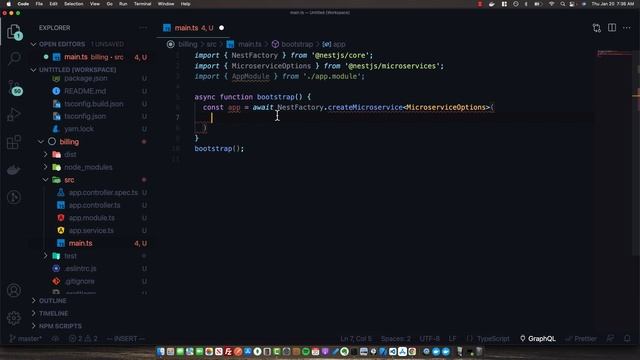Open the Go menu
The width and height of the screenshot is (640, 360).
tap(109, 4)
